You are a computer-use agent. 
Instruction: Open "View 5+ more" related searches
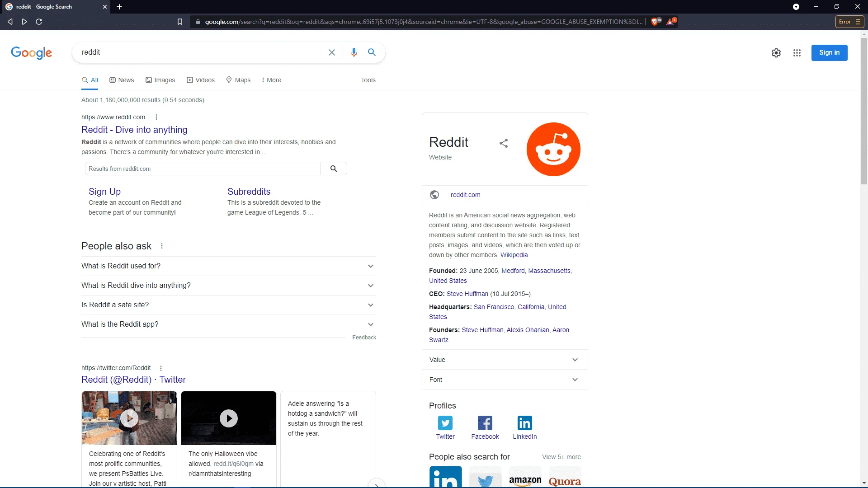click(x=561, y=457)
